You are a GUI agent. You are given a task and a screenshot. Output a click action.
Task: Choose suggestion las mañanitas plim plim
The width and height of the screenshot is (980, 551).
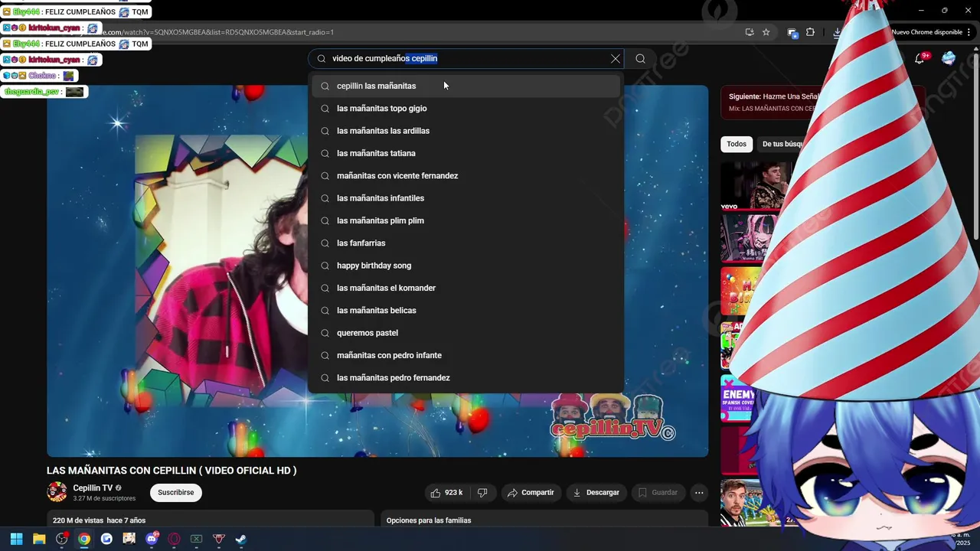click(465, 220)
